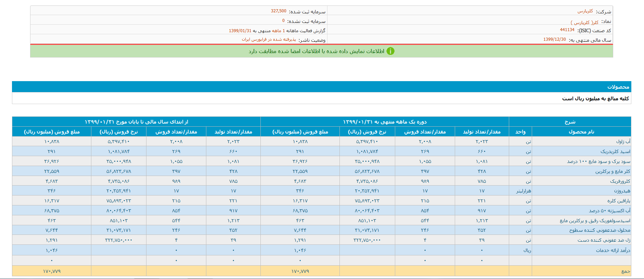Select the ISIC industry code 441134
644x279 pixels.
click(567, 30)
